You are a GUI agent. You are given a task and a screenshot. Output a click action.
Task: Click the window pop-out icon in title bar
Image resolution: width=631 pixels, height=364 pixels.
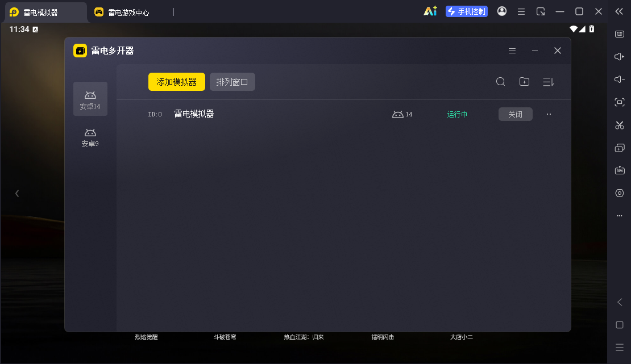coord(541,12)
